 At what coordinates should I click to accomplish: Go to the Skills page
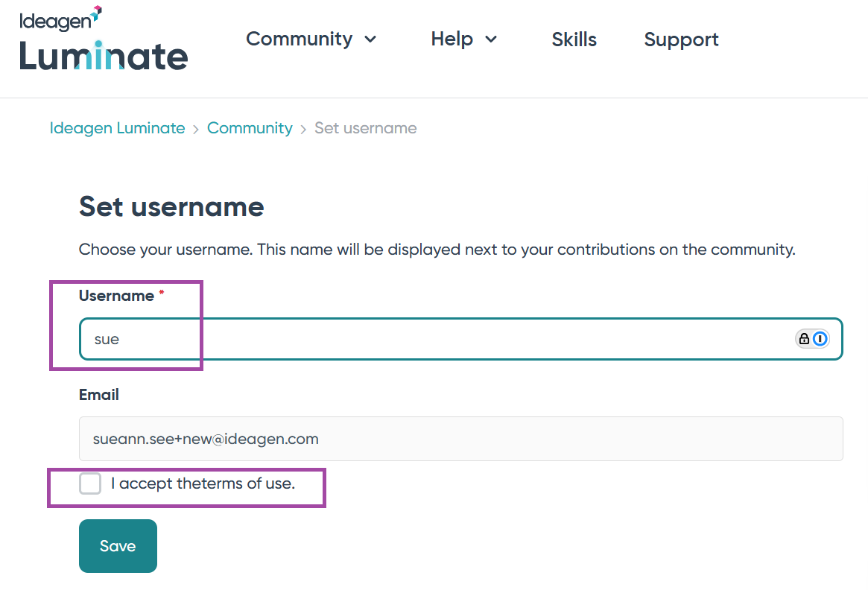574,39
